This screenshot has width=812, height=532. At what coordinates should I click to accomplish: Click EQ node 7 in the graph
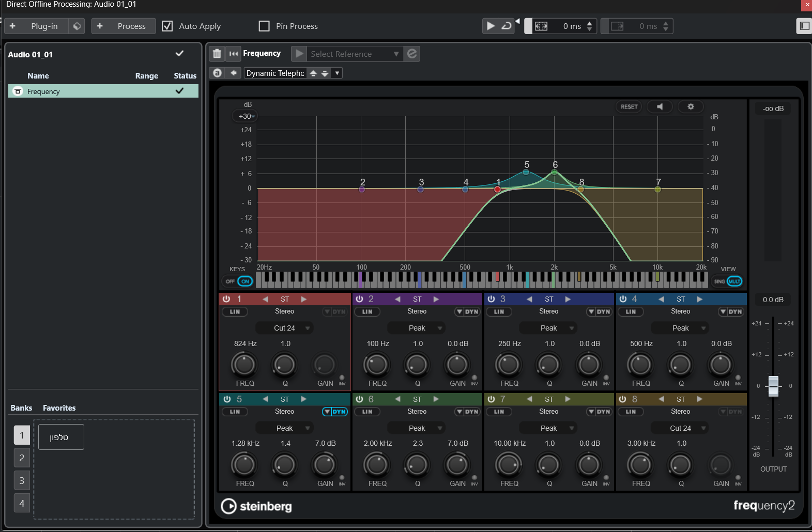click(x=657, y=189)
